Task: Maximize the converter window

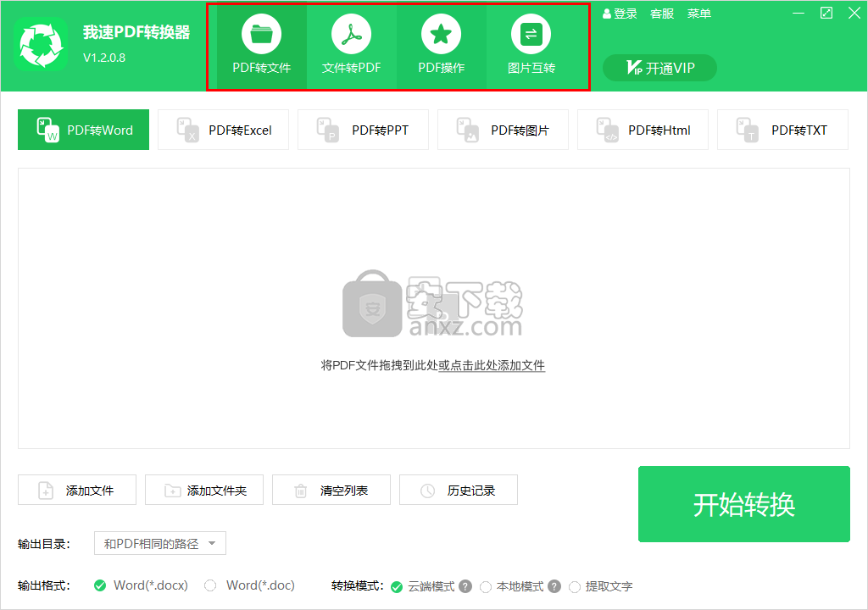Action: [x=826, y=14]
